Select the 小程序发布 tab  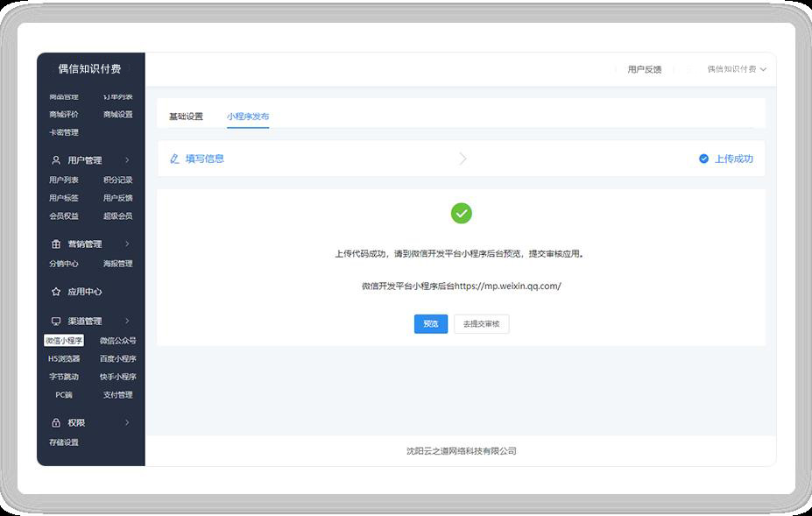248,117
